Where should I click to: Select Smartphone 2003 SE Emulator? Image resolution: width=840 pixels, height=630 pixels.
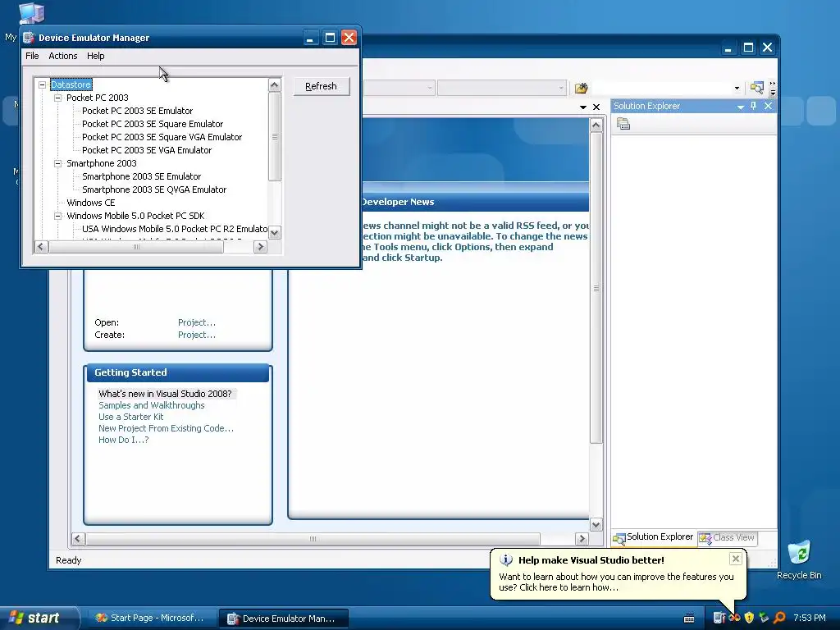click(141, 176)
